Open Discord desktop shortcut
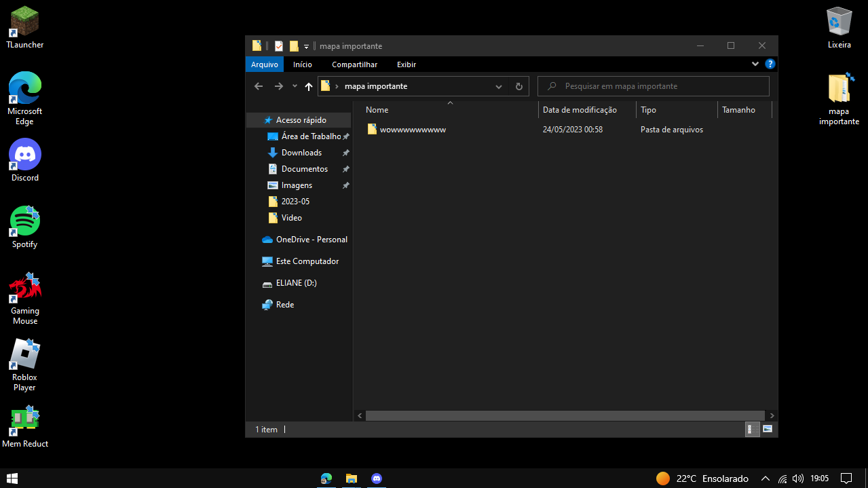The width and height of the screenshot is (868, 488). (x=25, y=160)
